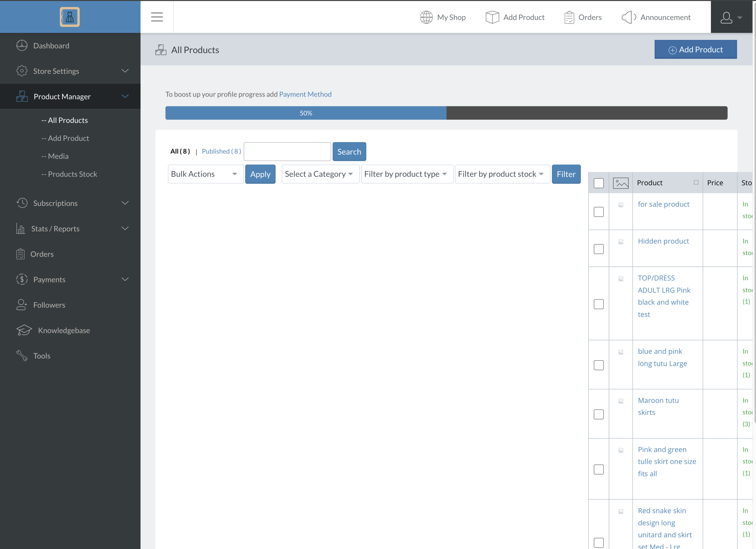Click the shop logo dress icon
This screenshot has width=756, height=549.
click(x=70, y=17)
